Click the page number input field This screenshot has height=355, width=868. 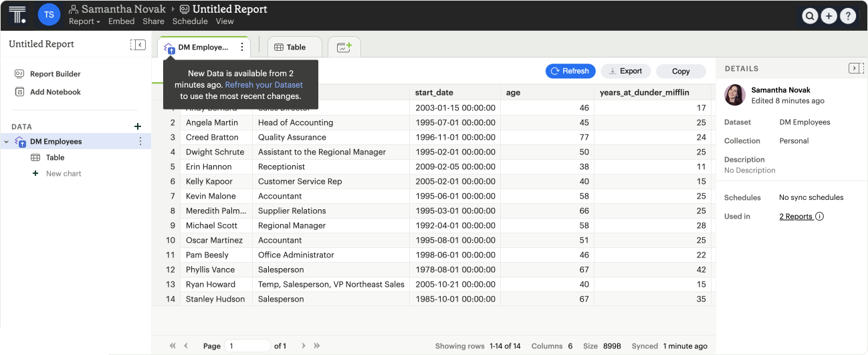[x=247, y=346]
